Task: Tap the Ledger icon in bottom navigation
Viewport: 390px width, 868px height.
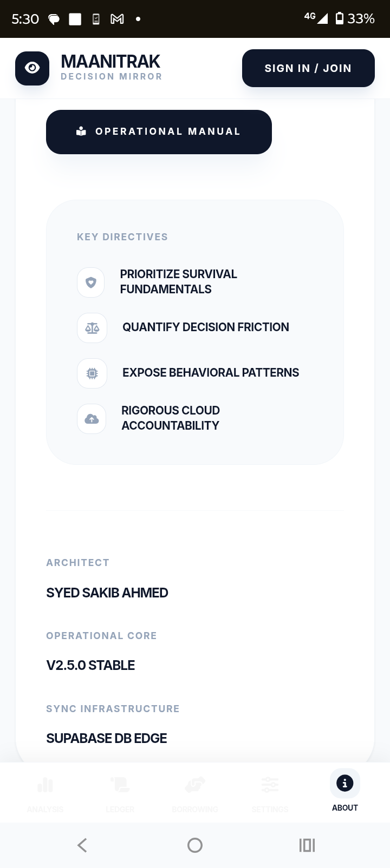Action: [x=120, y=784]
